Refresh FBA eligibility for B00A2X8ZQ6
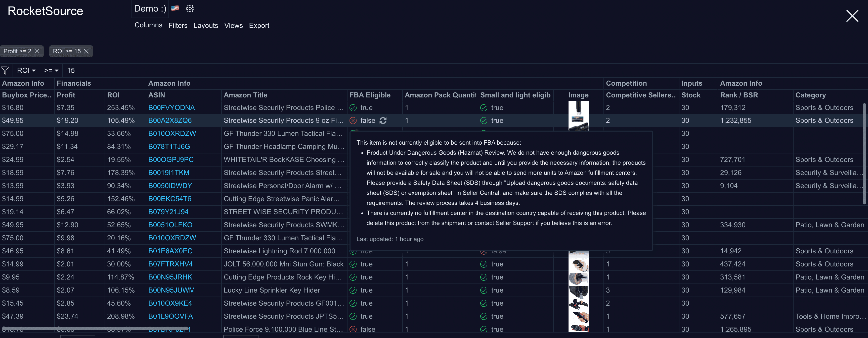This screenshot has width=868, height=338. coord(383,121)
